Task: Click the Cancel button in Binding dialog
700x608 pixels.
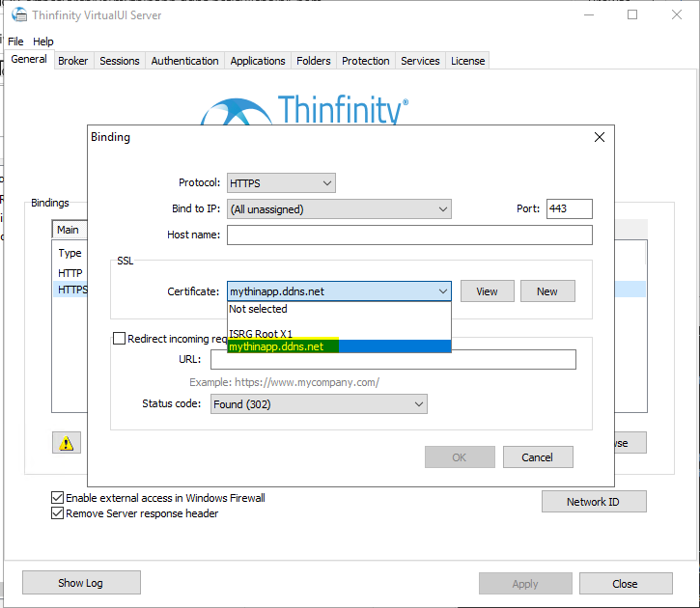Action: click(x=538, y=457)
